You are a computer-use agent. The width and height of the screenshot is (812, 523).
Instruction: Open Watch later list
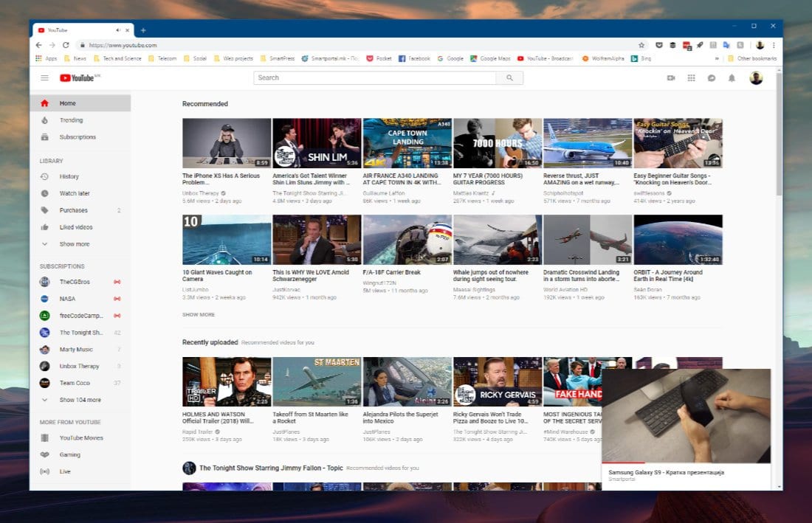80,193
